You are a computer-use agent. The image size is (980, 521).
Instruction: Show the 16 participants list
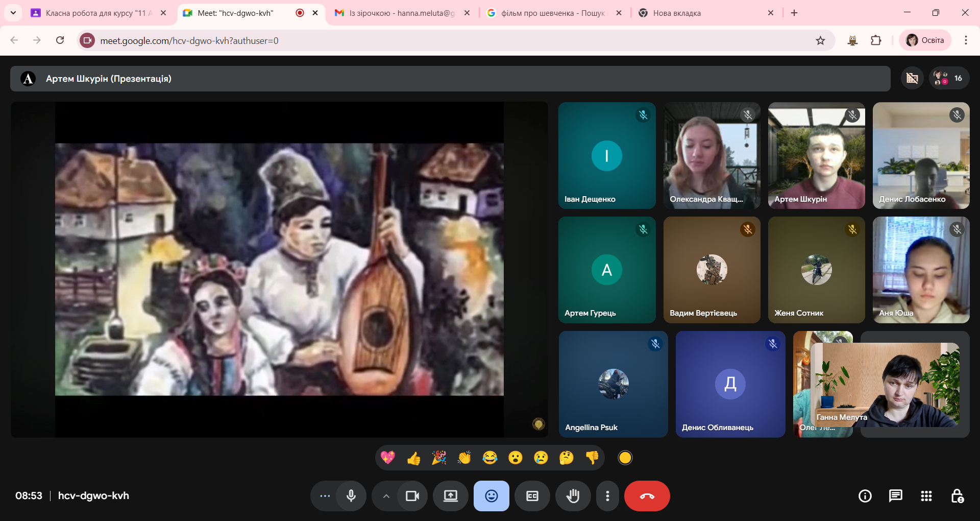(949, 78)
